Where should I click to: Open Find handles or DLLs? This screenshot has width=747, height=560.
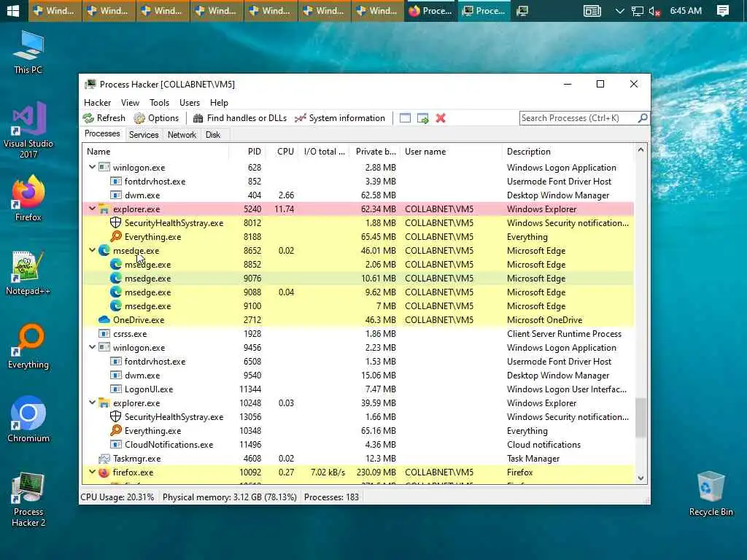(239, 118)
